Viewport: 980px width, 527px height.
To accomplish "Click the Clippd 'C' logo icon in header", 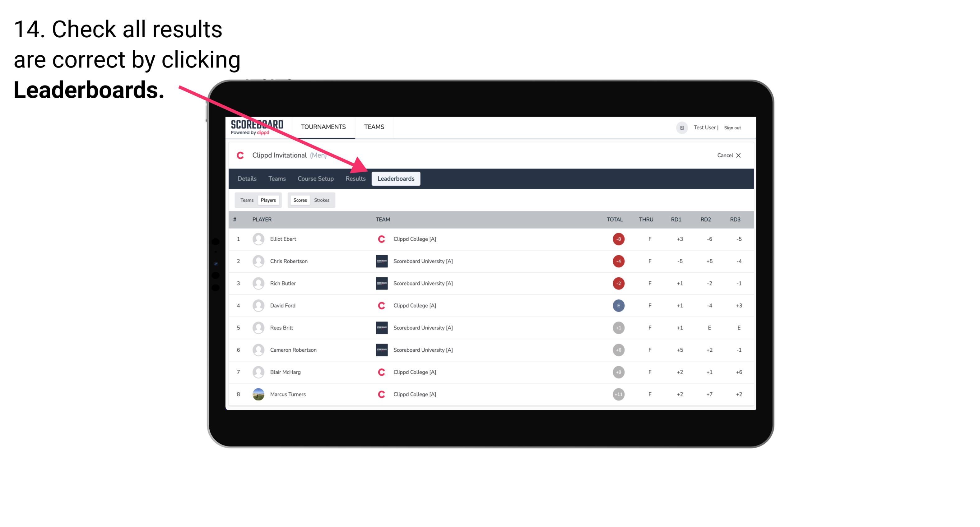I will click(x=241, y=156).
